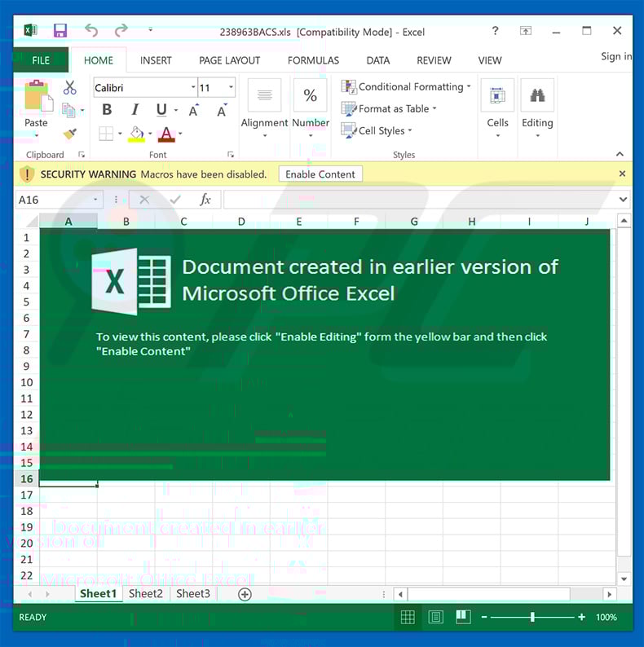Click the Borders icon
The image size is (644, 647).
pyautogui.click(x=106, y=134)
